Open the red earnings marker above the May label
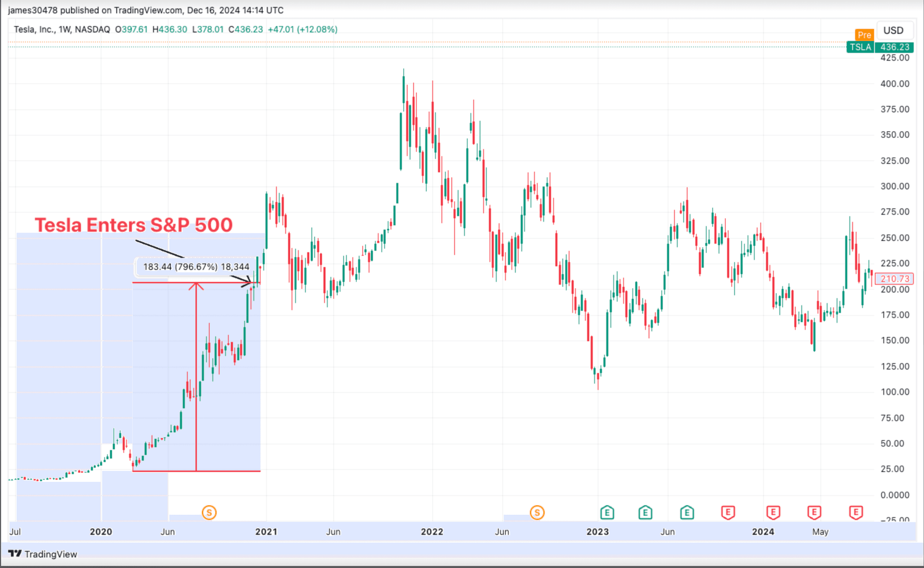The height and width of the screenshot is (568, 924). pos(814,512)
